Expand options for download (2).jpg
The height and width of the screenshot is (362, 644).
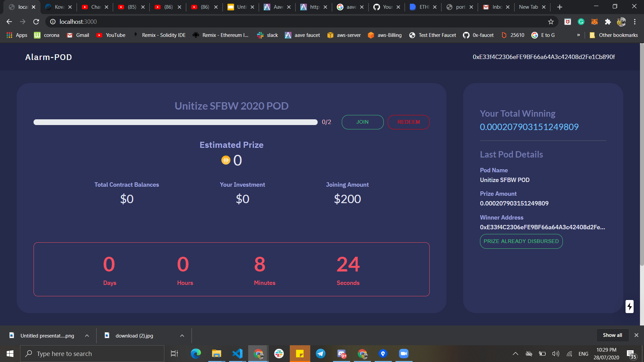(x=182, y=335)
